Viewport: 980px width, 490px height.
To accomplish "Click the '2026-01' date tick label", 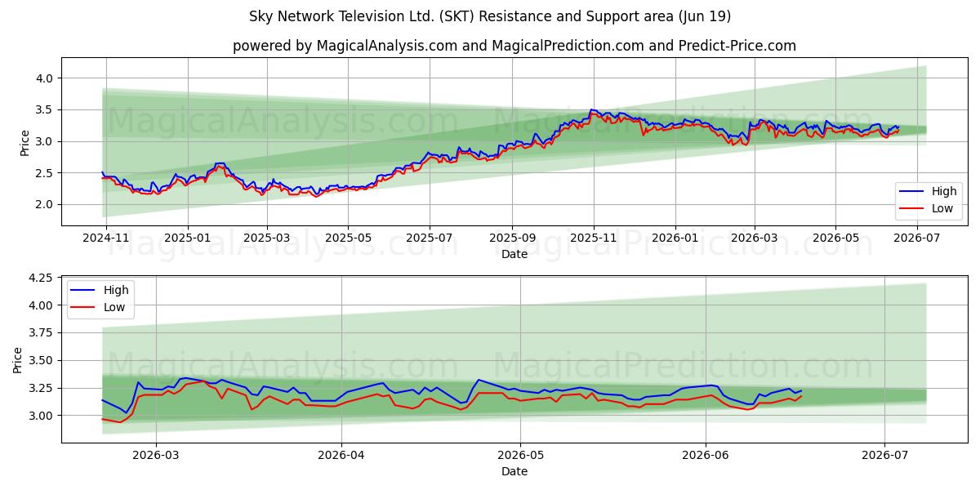I will 675,238.
